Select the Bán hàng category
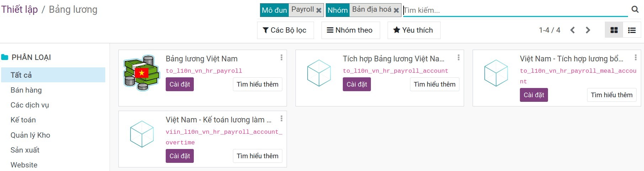 26,90
